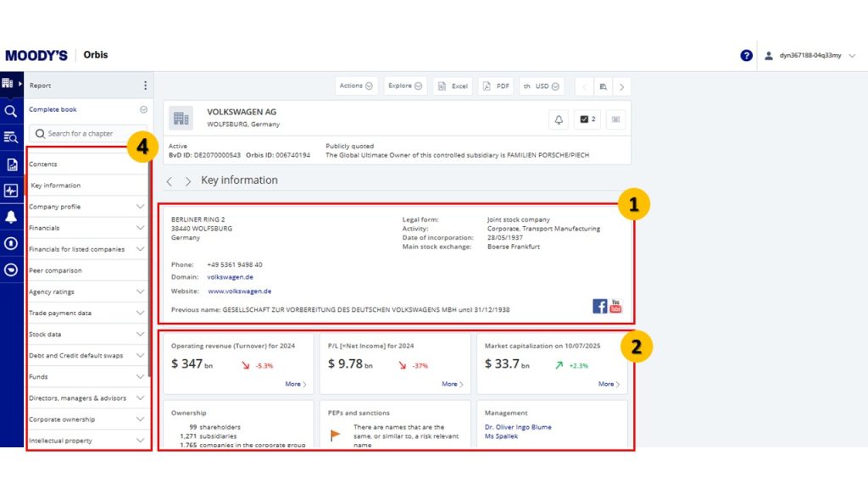The image size is (868, 488).
Task: Click the upload arrow circle sidebar icon
Action: [10, 243]
